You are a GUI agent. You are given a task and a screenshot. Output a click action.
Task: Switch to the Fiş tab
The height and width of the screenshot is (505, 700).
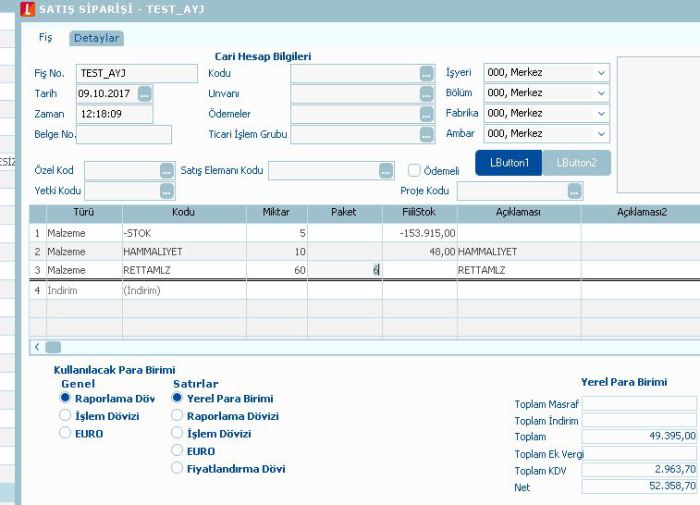point(46,38)
